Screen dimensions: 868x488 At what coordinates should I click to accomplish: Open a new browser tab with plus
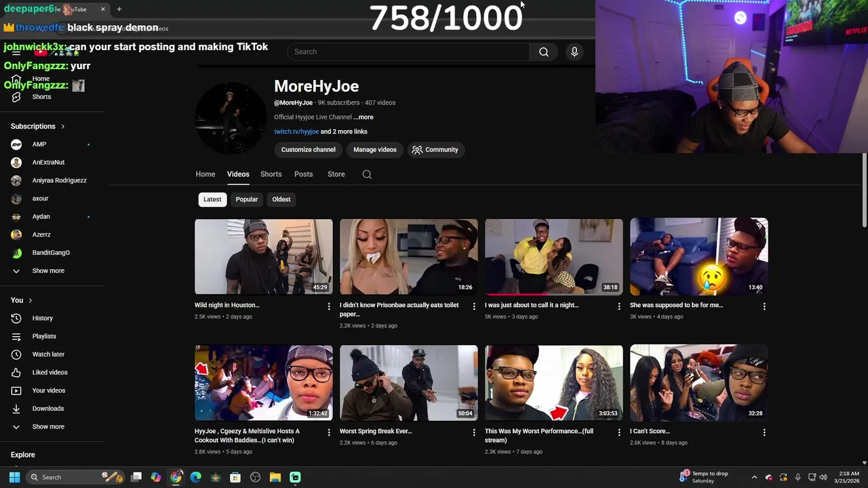[119, 9]
